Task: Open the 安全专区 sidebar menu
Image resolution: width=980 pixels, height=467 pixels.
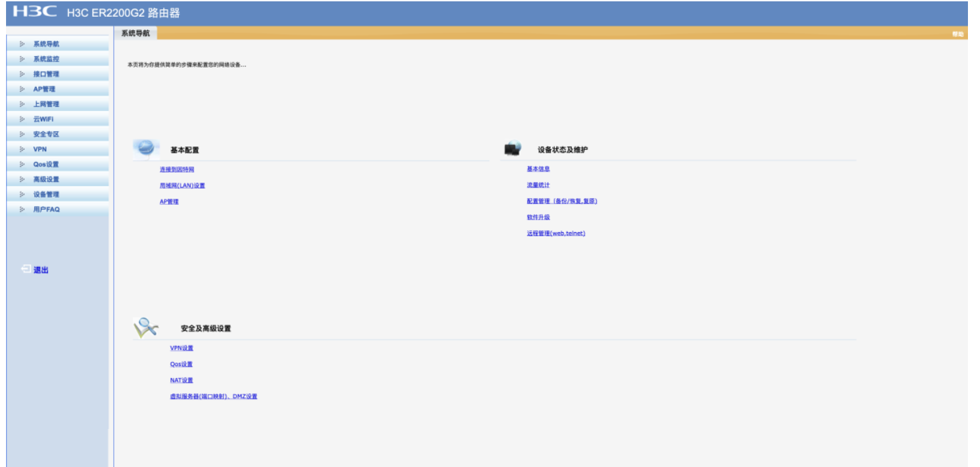Action: click(x=58, y=134)
